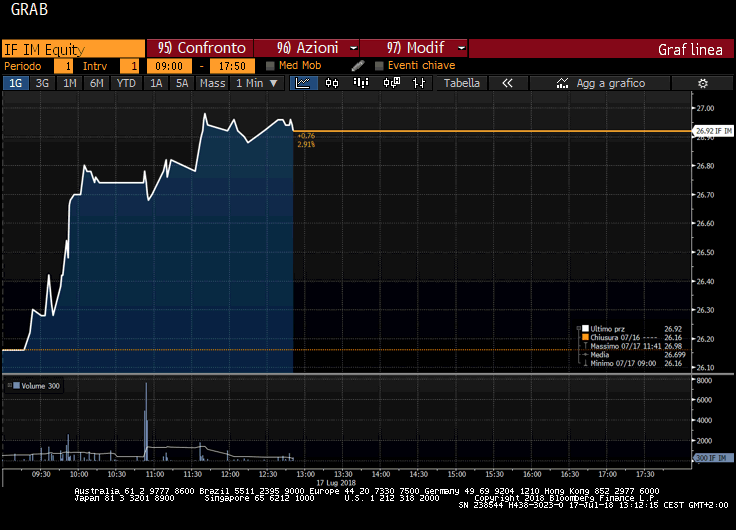Click the 17:50 end time field
The width and height of the screenshot is (736, 530).
(x=232, y=66)
